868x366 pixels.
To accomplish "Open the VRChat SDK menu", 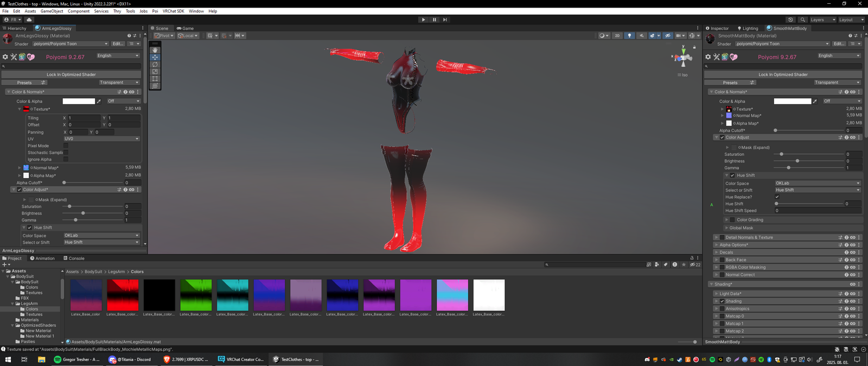I will point(174,11).
